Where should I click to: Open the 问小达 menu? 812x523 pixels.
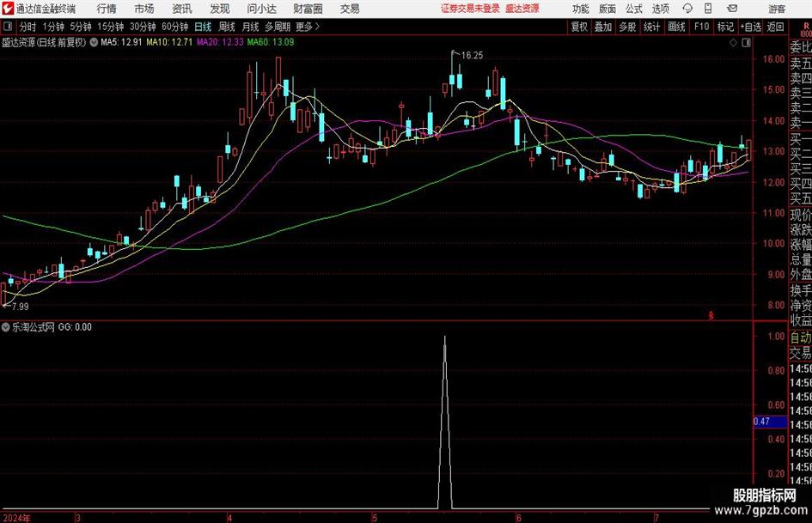261,9
